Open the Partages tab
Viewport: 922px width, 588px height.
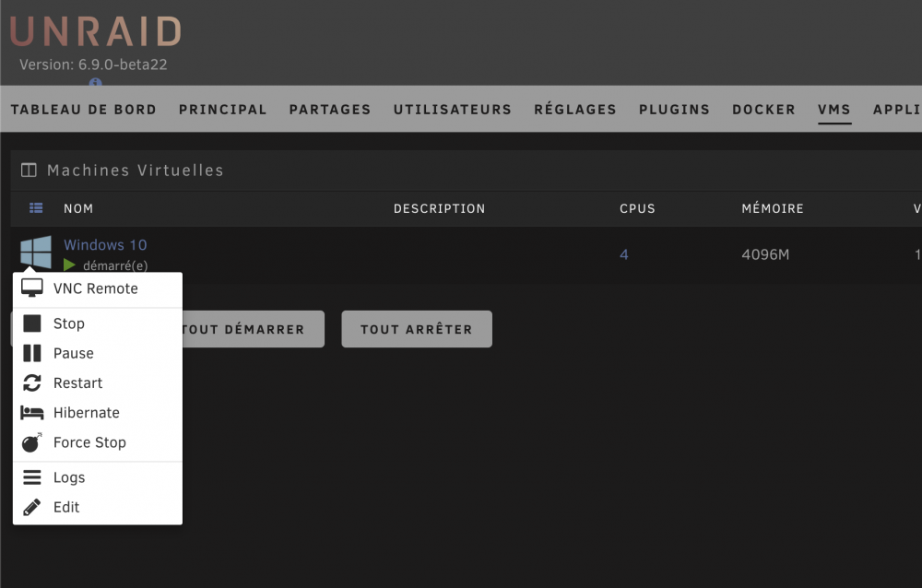(x=330, y=110)
